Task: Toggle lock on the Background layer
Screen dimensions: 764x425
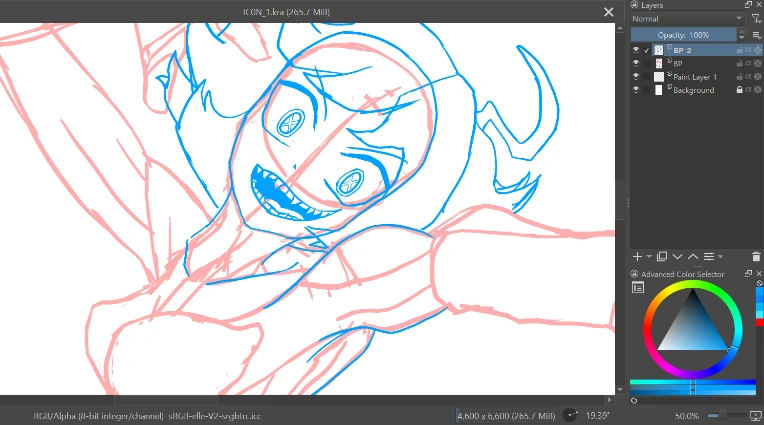Action: tap(738, 90)
